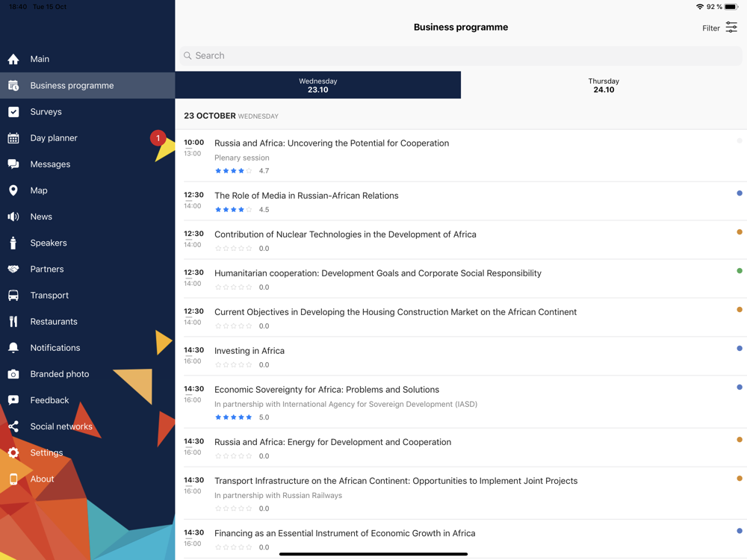Open Russia and Africa plenary session
Viewport: 747px width, 560px height.
461,156
